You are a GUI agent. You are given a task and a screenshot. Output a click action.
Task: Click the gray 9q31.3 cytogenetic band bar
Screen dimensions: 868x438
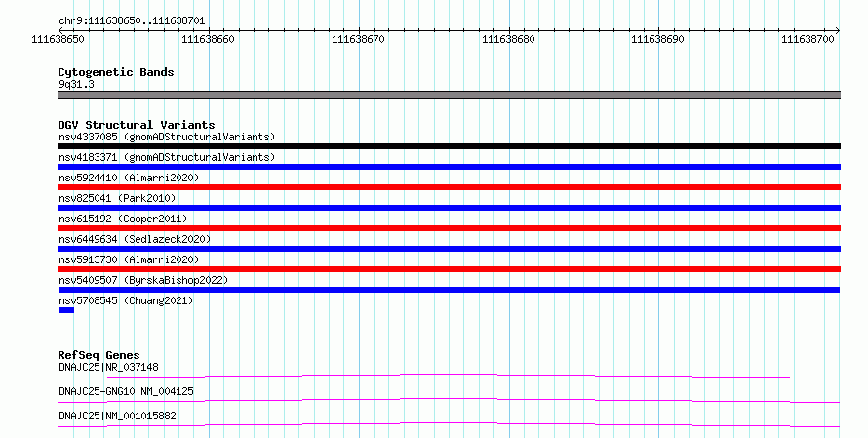[x=449, y=95]
